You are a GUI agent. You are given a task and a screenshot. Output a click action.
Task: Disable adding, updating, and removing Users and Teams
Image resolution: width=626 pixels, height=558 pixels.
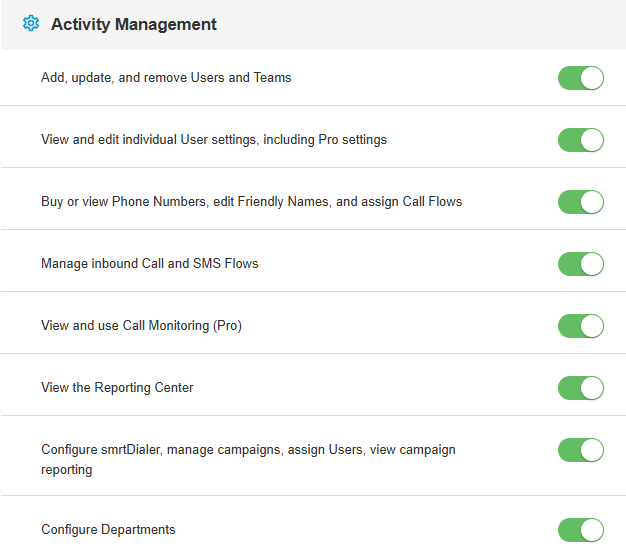[581, 78]
